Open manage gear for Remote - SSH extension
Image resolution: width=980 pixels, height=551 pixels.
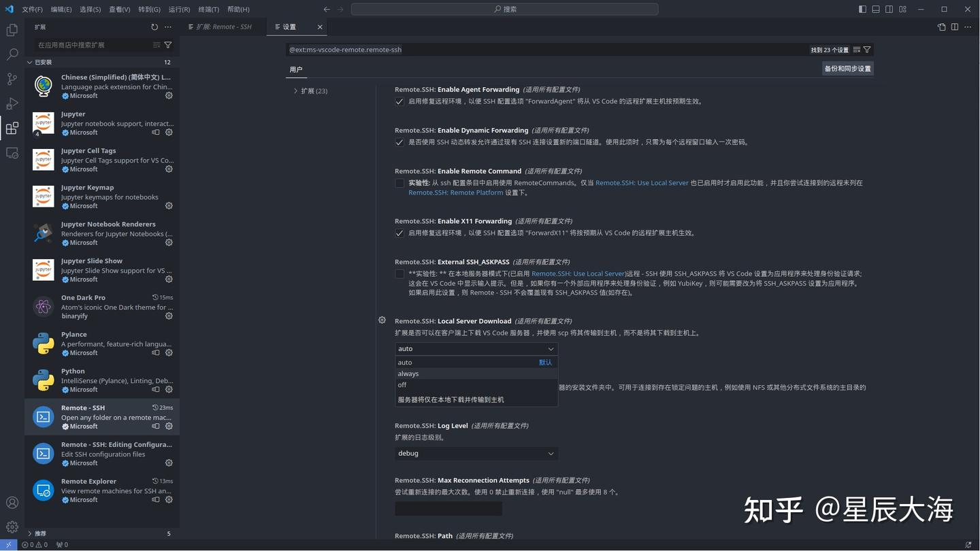click(169, 427)
